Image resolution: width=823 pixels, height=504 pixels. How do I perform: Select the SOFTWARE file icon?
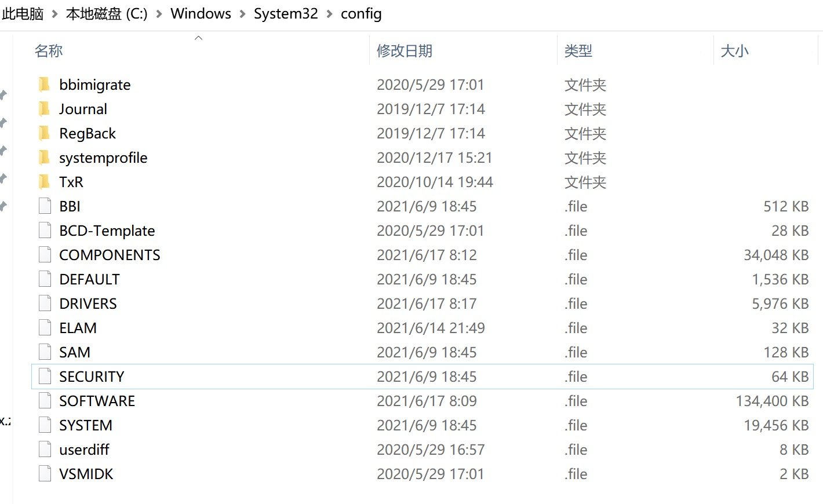(45, 400)
